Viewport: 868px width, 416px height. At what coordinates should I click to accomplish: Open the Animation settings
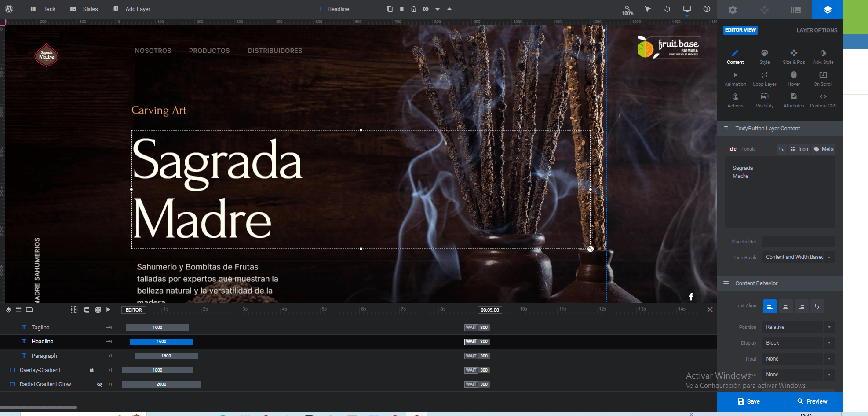[735, 79]
